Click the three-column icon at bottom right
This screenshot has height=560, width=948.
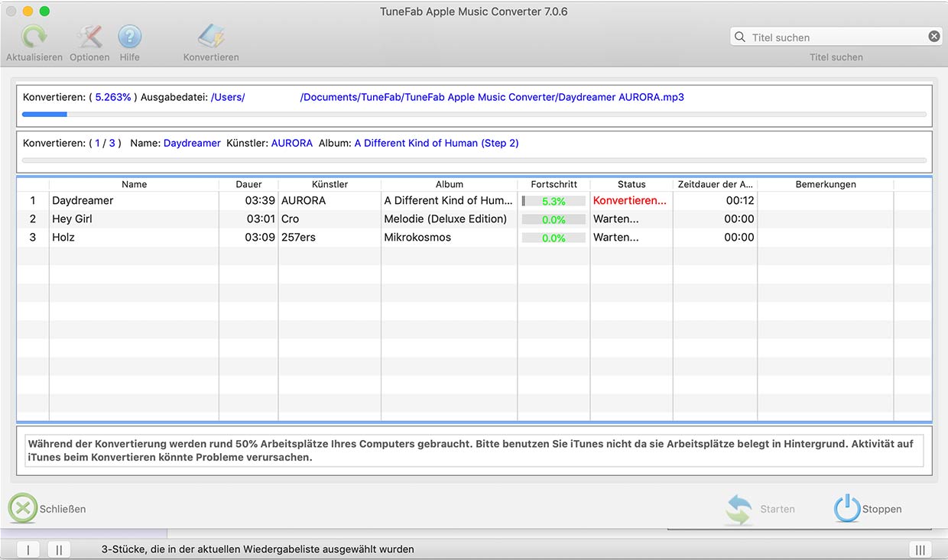[920, 549]
